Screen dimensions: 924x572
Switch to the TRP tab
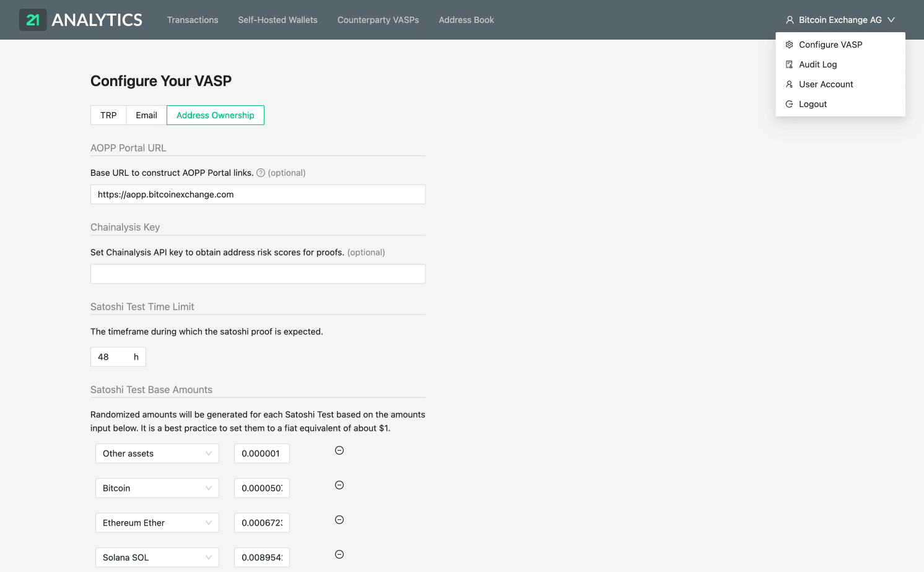click(108, 115)
